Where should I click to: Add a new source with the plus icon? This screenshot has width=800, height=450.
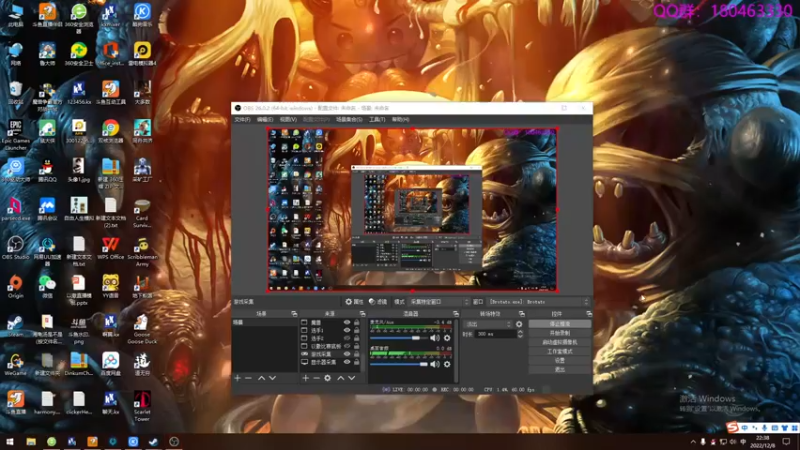[x=305, y=378]
